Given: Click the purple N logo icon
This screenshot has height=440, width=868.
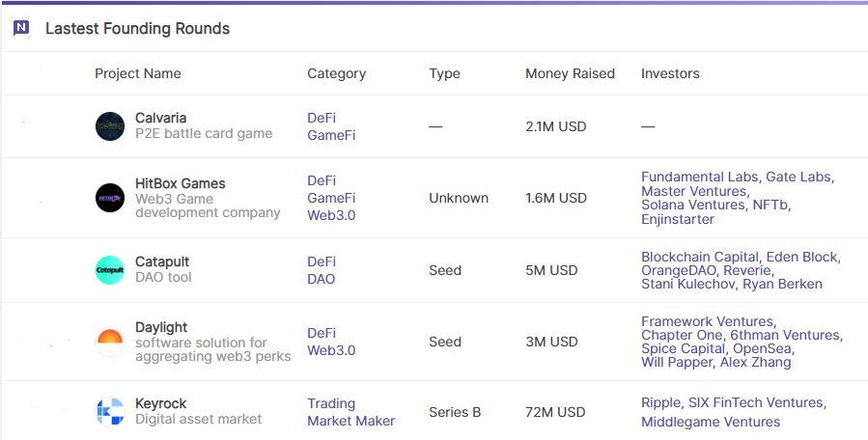Looking at the screenshot, I should coord(21,28).
